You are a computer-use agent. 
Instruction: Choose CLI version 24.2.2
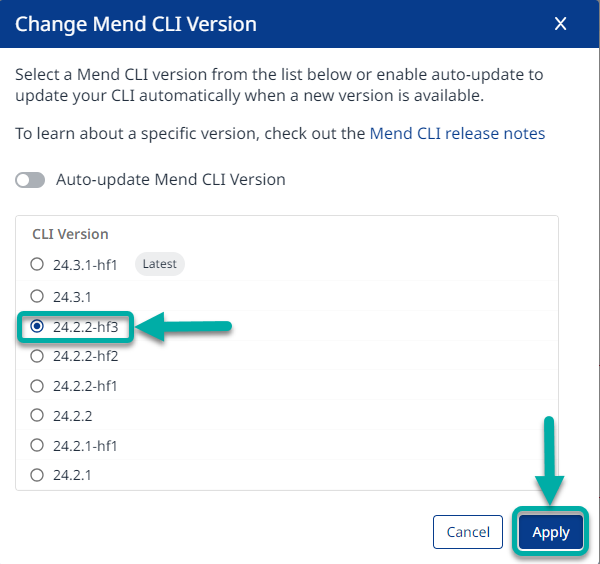tap(37, 415)
